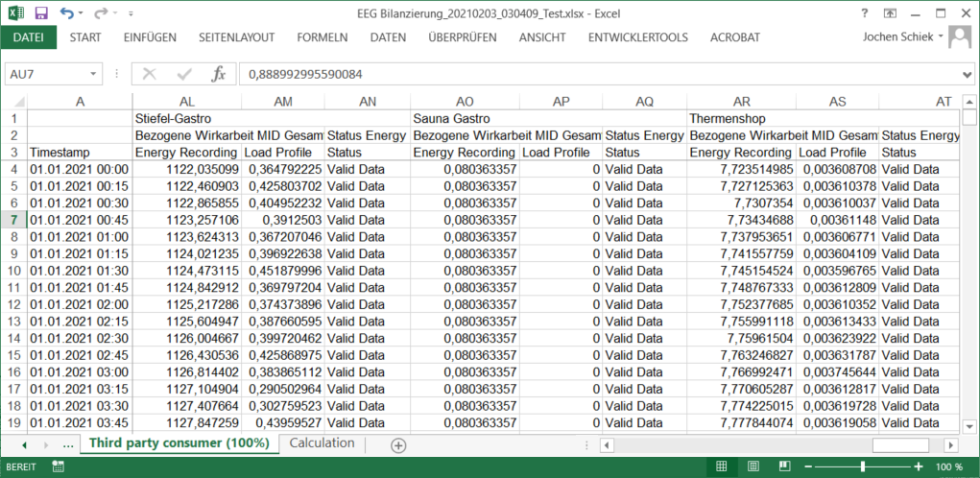Screen dimensions: 980x478
Task: Switch to DATEN ribbon tab
Action: (388, 37)
